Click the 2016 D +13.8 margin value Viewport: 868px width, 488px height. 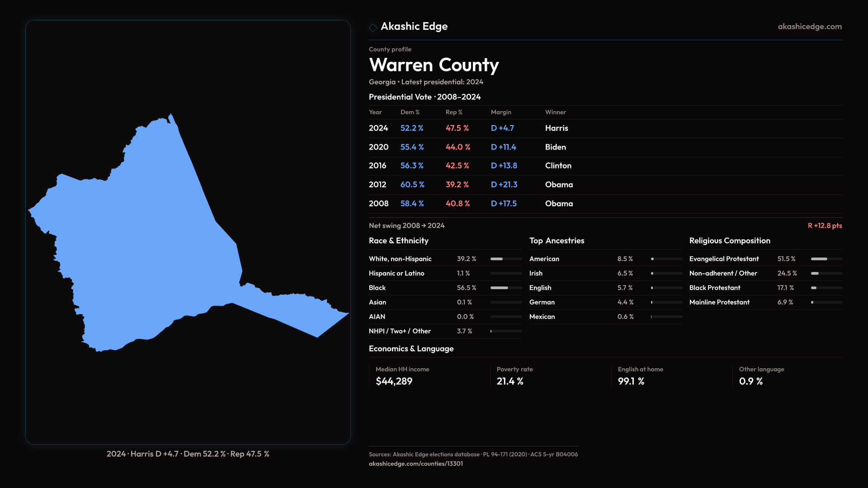click(504, 166)
